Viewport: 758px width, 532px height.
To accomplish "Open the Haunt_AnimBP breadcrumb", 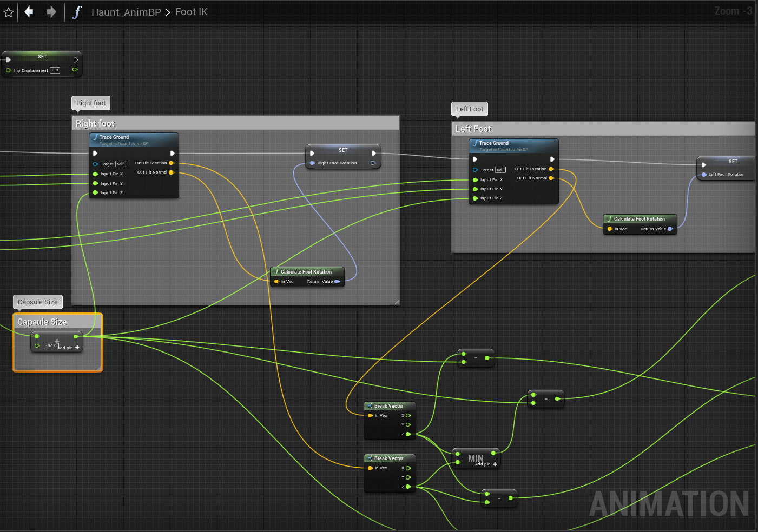I will (126, 12).
